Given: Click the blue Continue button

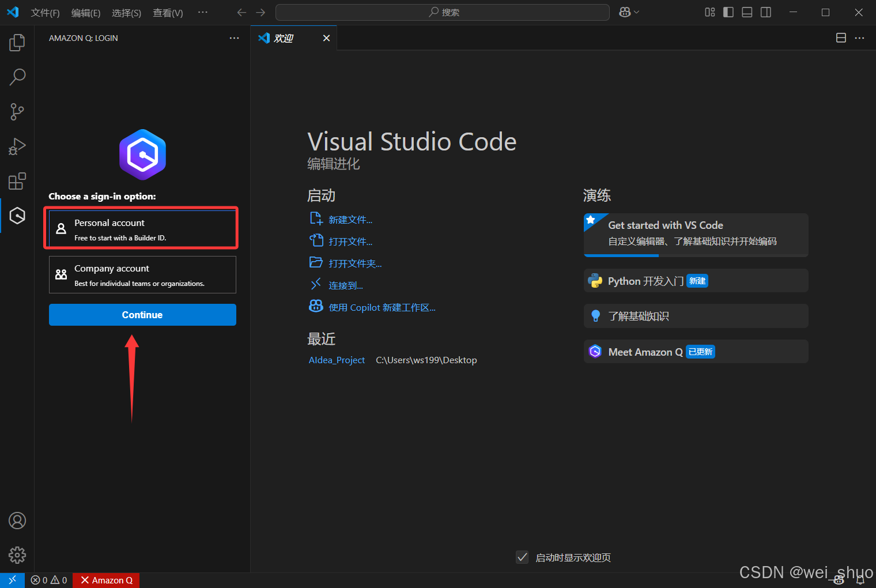Looking at the screenshot, I should click(142, 315).
